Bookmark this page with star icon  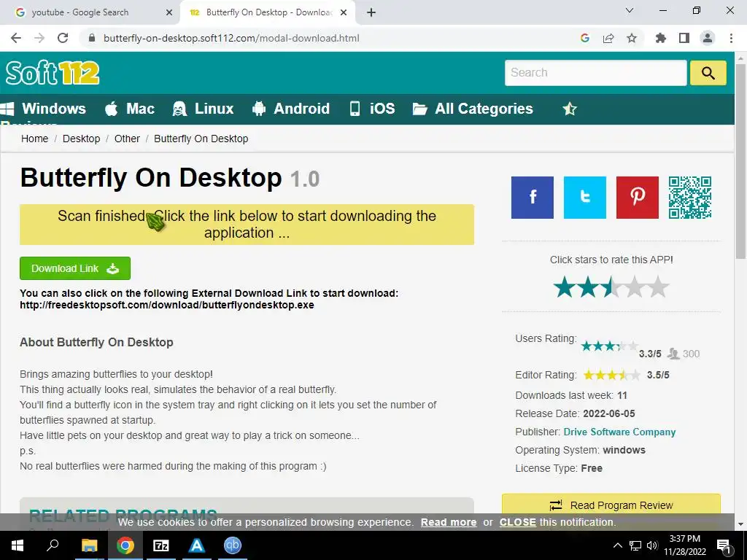tap(632, 38)
